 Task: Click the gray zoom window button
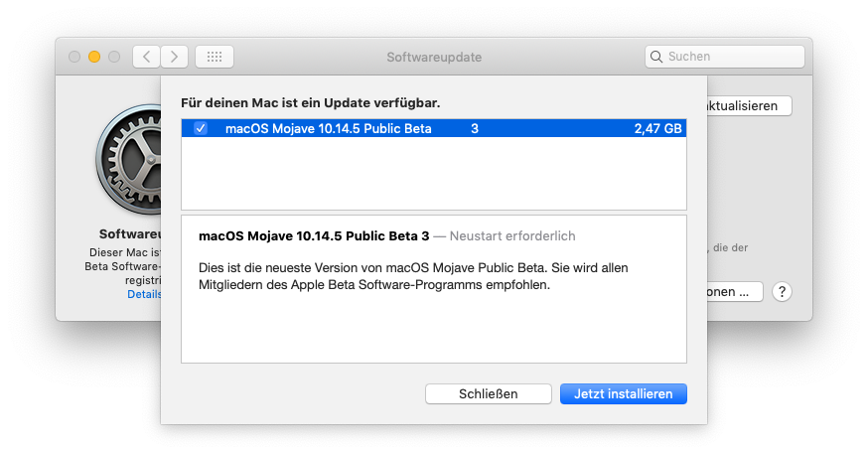114,57
